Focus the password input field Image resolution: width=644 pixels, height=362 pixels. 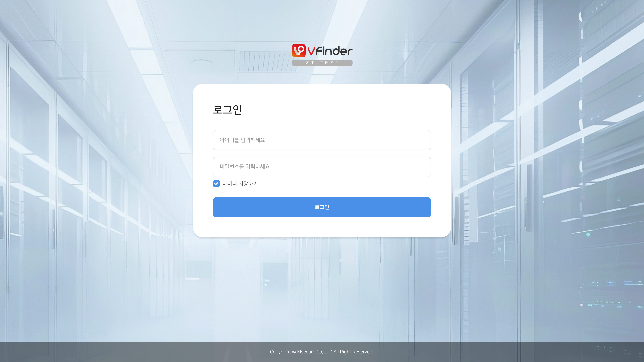[x=322, y=167]
